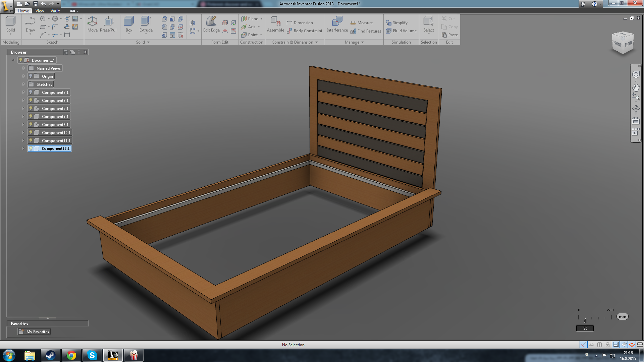Toggle visibility bulb of Component2:1
Screen dimensions: 644x362
point(31,92)
